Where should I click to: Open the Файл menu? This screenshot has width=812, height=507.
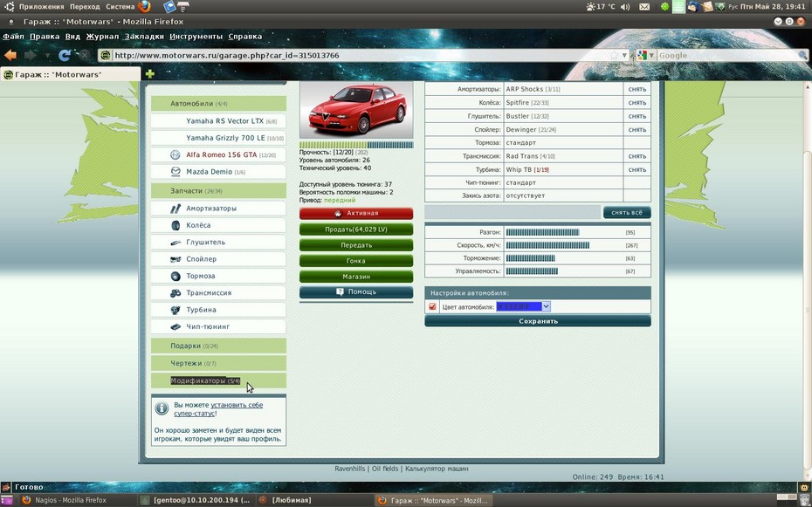click(x=13, y=37)
